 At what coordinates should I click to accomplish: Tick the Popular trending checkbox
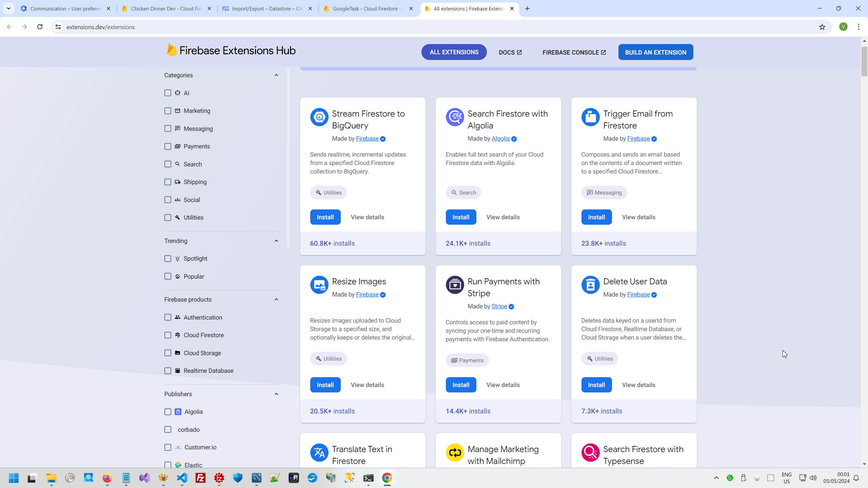[x=168, y=277]
